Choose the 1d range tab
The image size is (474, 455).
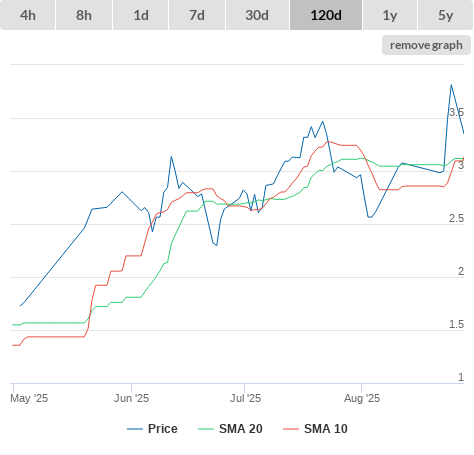click(x=141, y=15)
